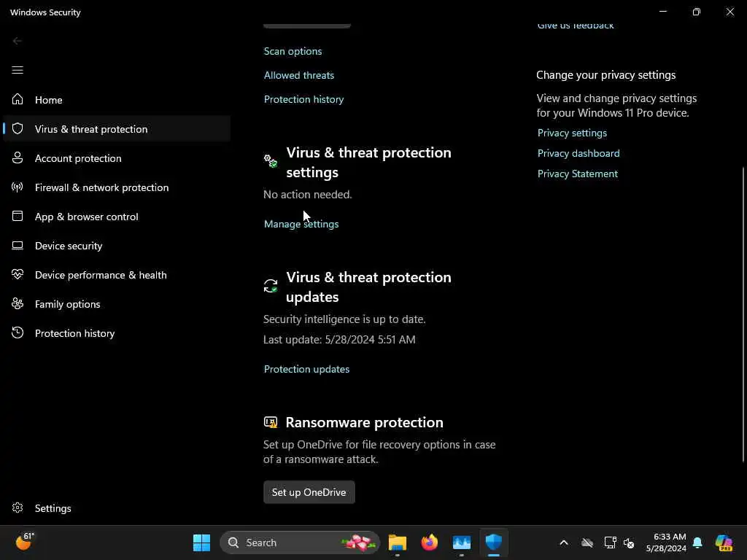Launch Firefox from the taskbar

[429, 542]
